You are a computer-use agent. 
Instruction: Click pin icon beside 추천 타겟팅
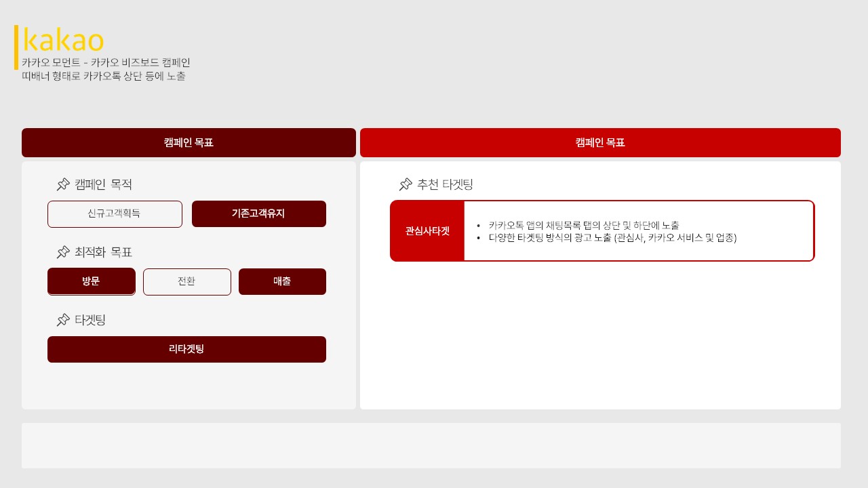point(406,184)
